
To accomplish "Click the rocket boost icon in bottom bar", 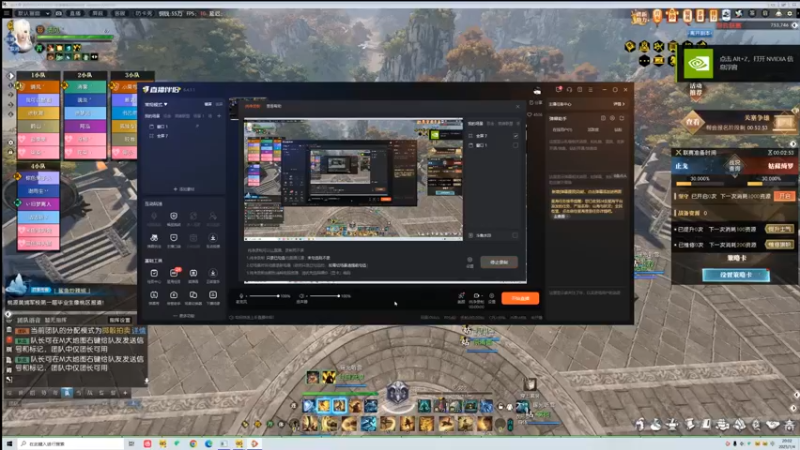I will pyautogui.click(x=461, y=297).
